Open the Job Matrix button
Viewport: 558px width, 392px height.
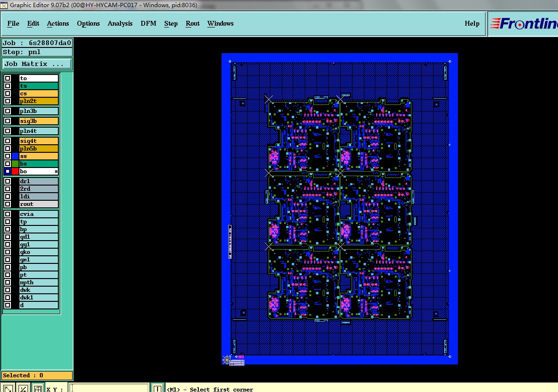pyautogui.click(x=37, y=64)
